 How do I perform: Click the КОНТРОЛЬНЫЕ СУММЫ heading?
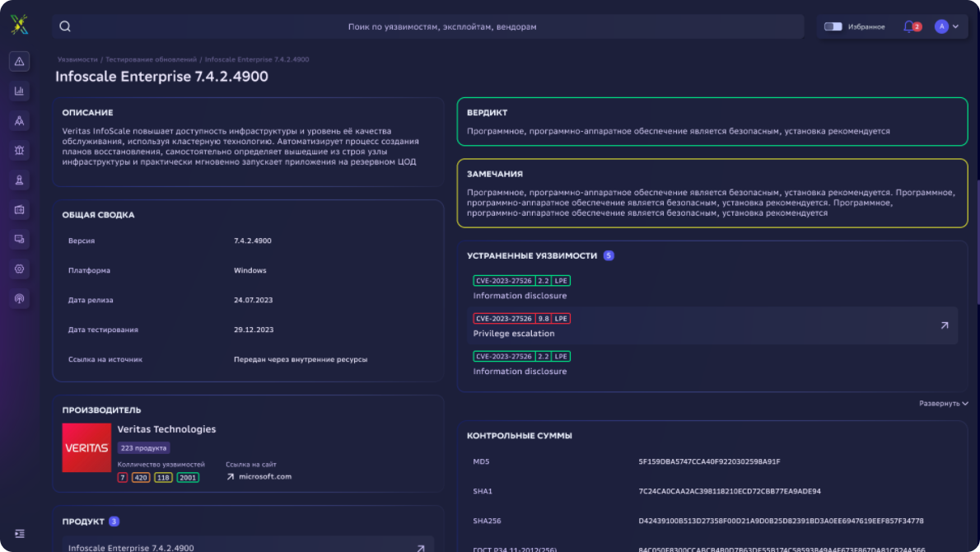point(520,436)
